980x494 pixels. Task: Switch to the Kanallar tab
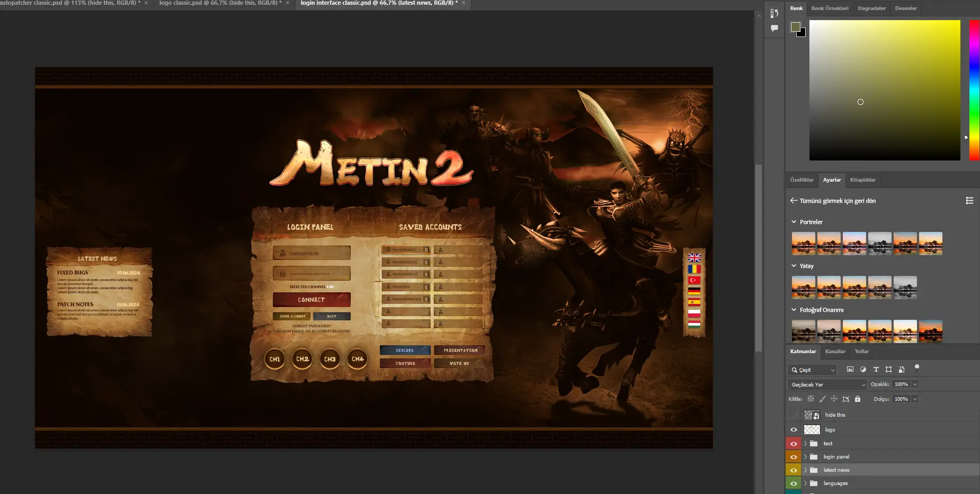coord(835,351)
